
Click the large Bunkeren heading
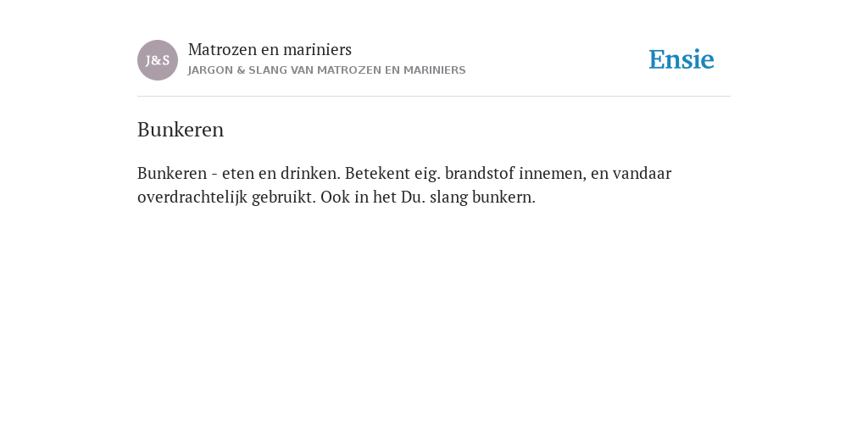click(181, 130)
